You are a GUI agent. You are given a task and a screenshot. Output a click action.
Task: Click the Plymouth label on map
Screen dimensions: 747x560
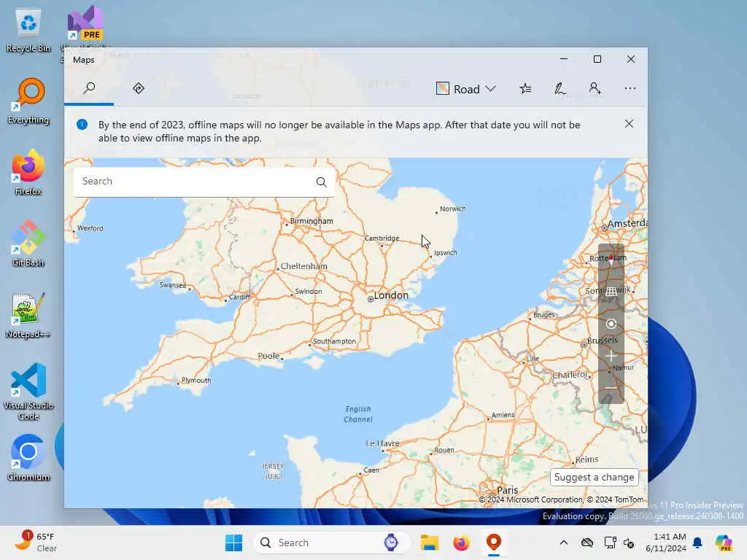click(196, 380)
